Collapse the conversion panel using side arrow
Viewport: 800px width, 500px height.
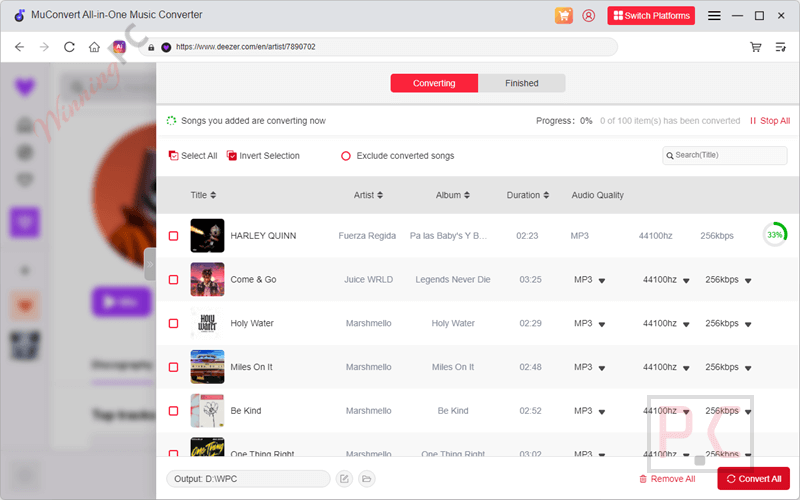pyautogui.click(x=150, y=264)
